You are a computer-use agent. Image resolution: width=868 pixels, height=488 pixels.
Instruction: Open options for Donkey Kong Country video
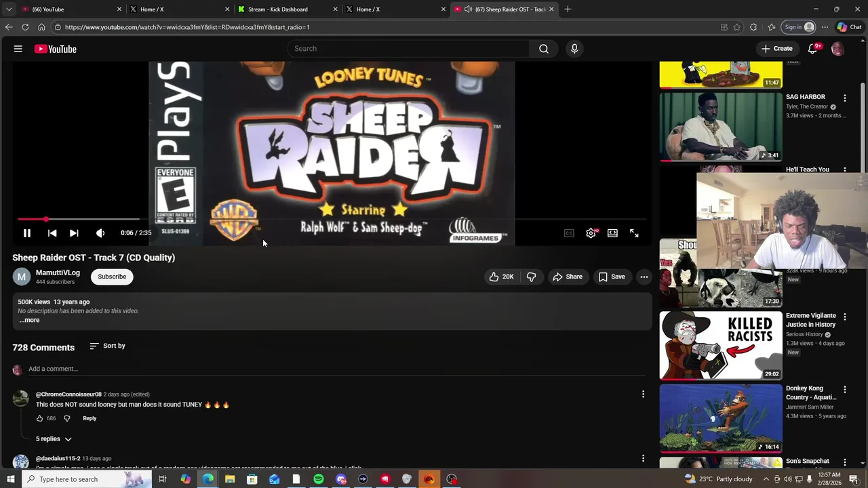tap(845, 390)
